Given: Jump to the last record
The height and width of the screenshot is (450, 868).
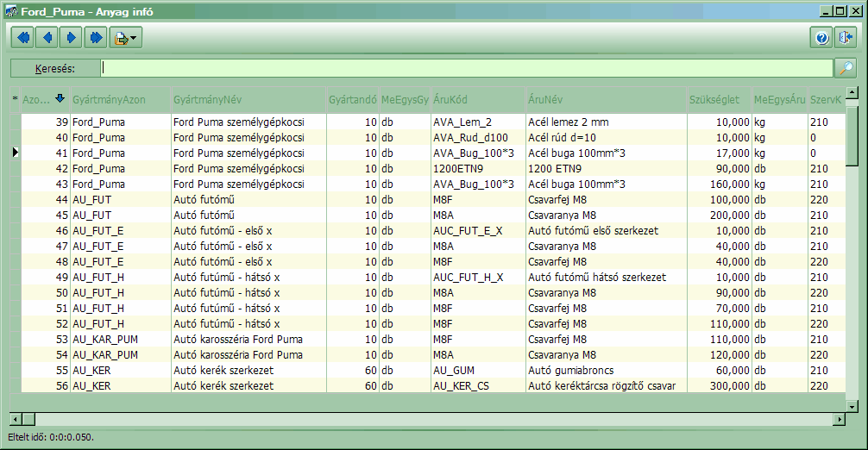Looking at the screenshot, I should (x=96, y=38).
